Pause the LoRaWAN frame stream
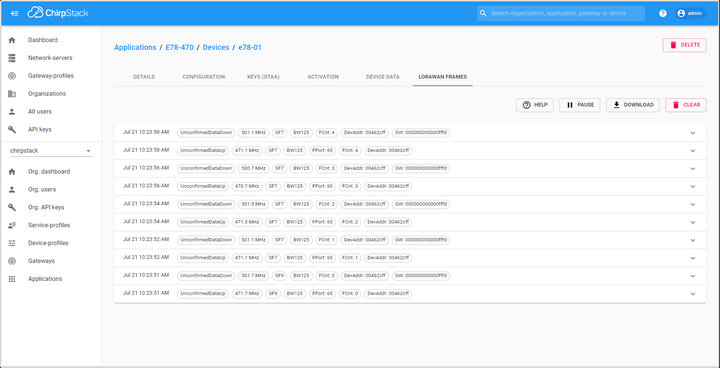720x368 pixels. tap(579, 105)
